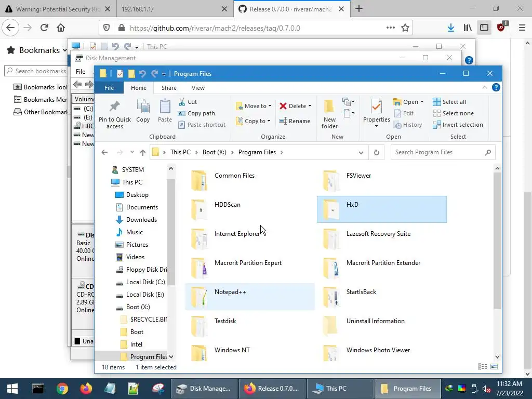Screen dimensions: 532x399
Task: Click the Rename button
Action: coord(295,121)
